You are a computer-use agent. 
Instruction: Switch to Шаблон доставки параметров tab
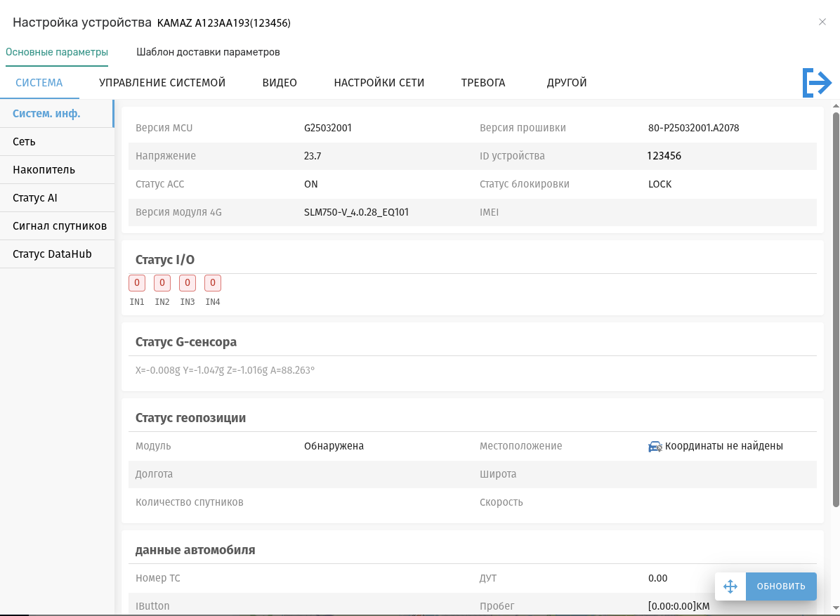click(208, 52)
